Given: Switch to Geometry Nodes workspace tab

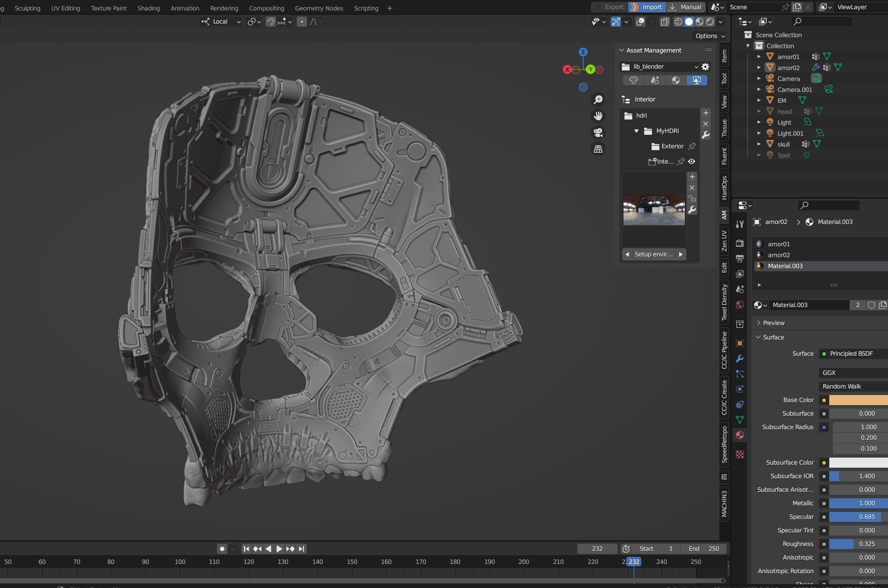Looking at the screenshot, I should (319, 8).
